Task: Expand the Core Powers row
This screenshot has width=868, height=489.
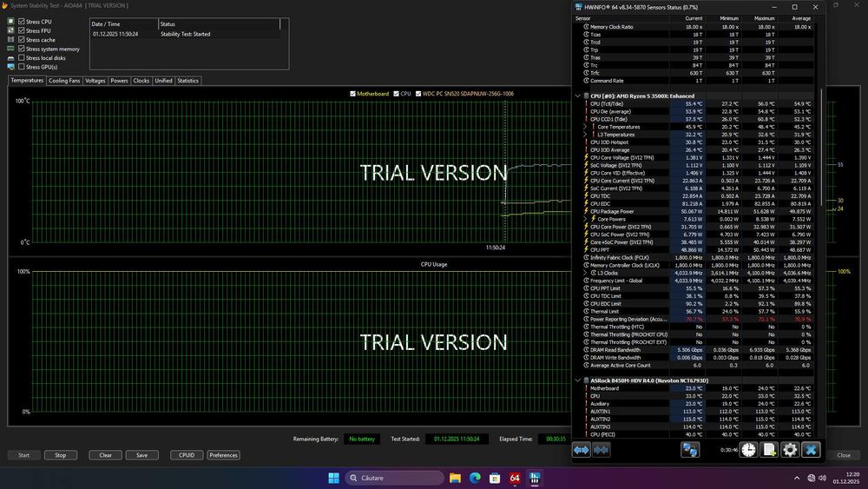Action: [x=585, y=219]
